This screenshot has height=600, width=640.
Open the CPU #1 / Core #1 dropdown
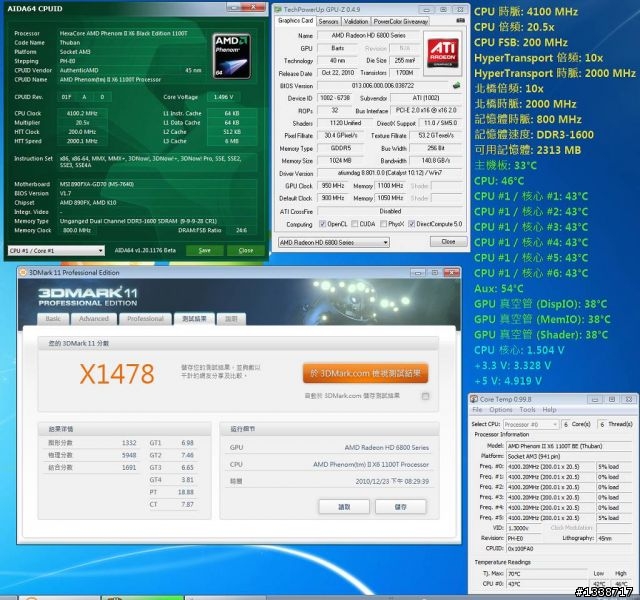click(56, 251)
